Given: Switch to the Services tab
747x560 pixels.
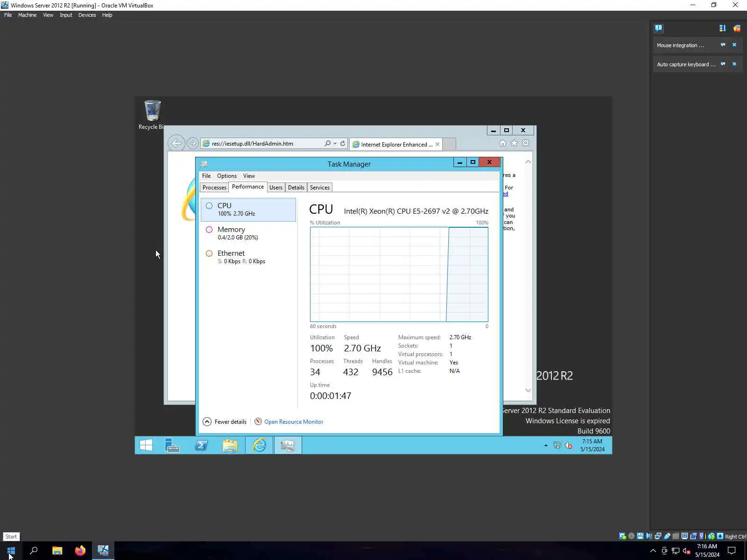Looking at the screenshot, I should [x=320, y=188].
